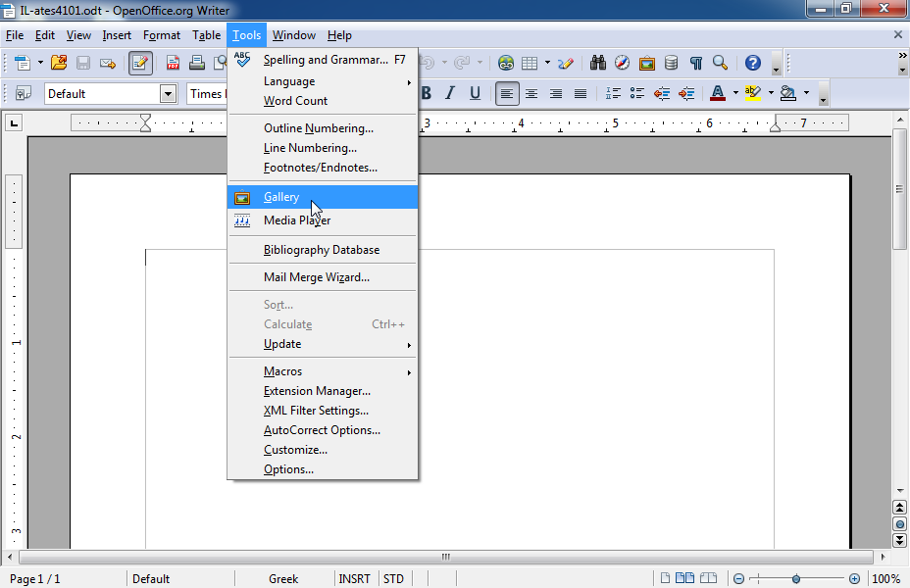Open AutoCorrect Options
This screenshot has height=588, width=910.
pos(323,430)
